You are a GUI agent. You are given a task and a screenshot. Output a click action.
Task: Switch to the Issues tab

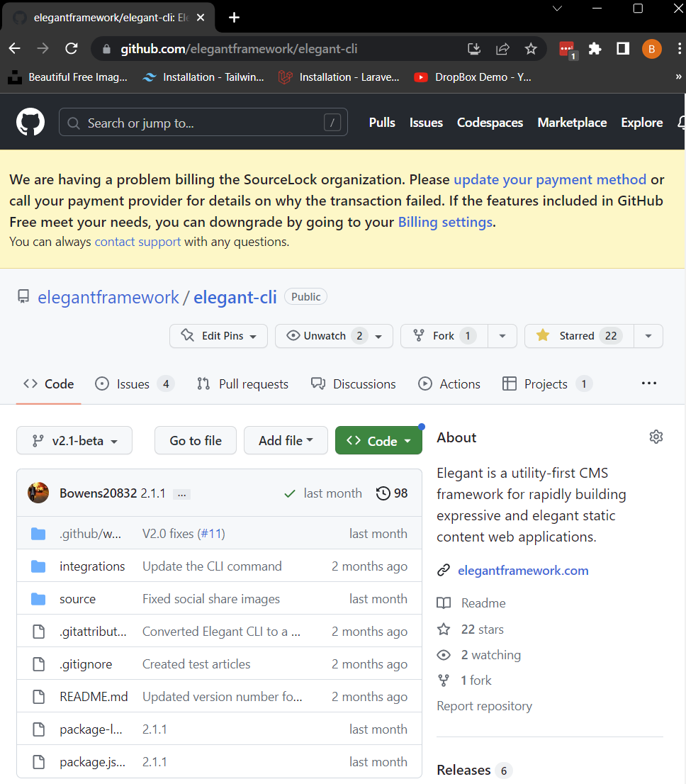133,383
